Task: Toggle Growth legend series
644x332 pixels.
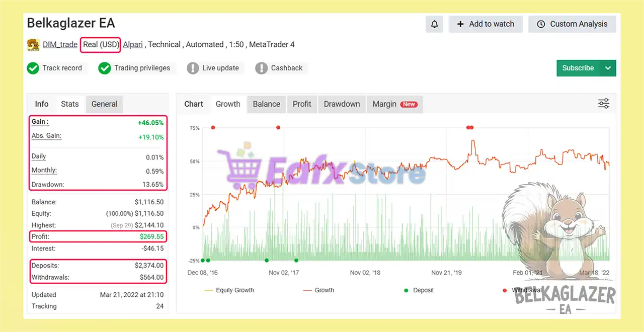Action: point(318,290)
